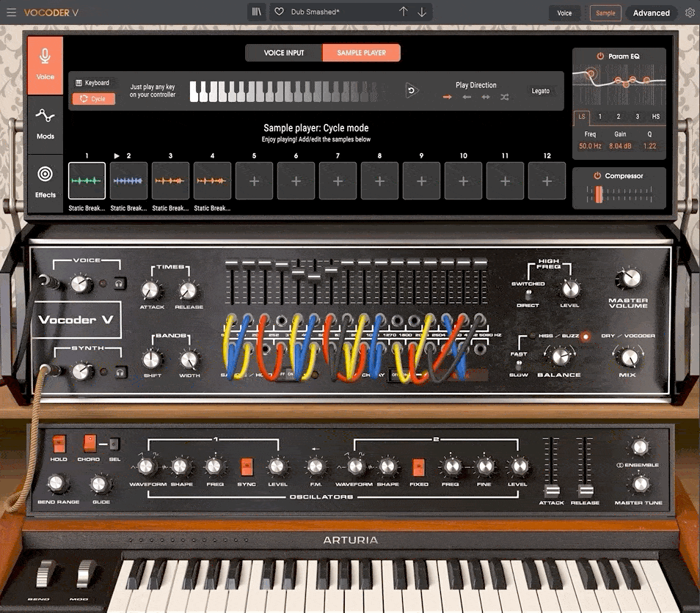Viewport: 700px width, 613px height.
Task: Set play direction to random shuffle
Action: [x=505, y=97]
